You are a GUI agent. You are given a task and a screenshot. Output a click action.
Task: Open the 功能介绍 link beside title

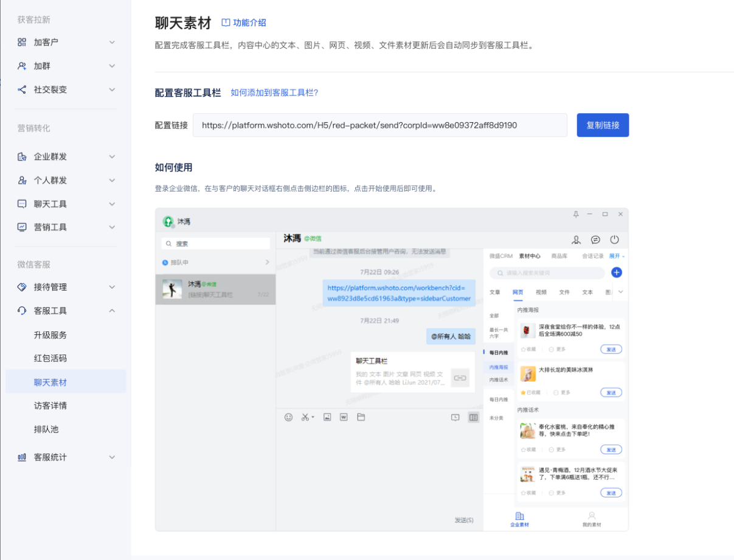244,22
